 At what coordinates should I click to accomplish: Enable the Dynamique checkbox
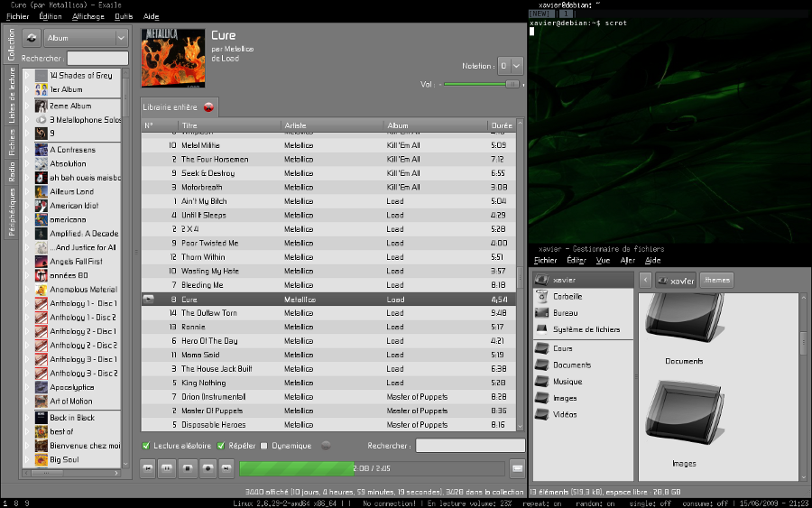(264, 446)
